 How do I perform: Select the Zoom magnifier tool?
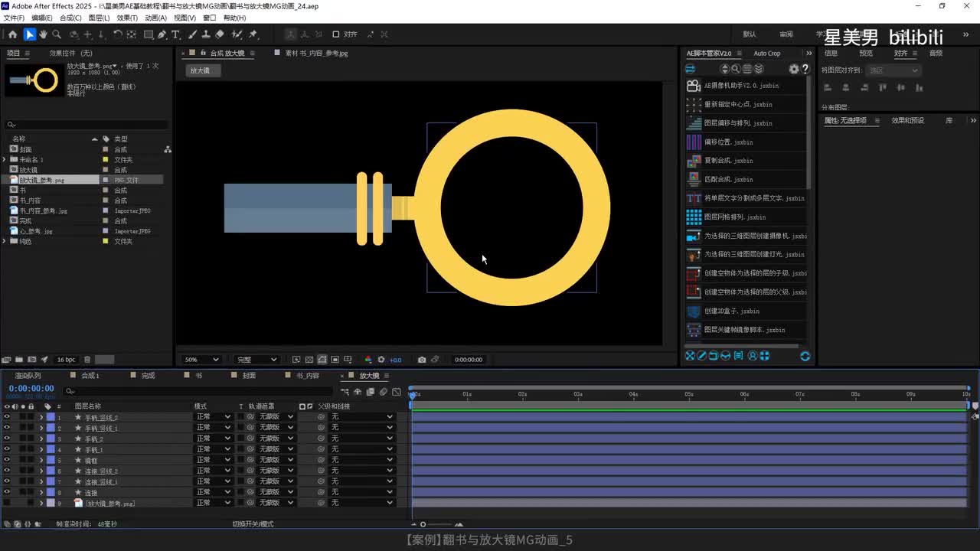(x=56, y=34)
